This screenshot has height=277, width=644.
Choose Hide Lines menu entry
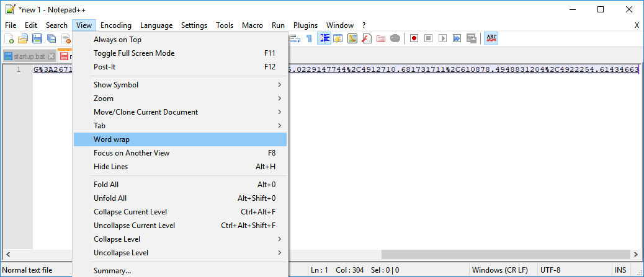pos(181,167)
